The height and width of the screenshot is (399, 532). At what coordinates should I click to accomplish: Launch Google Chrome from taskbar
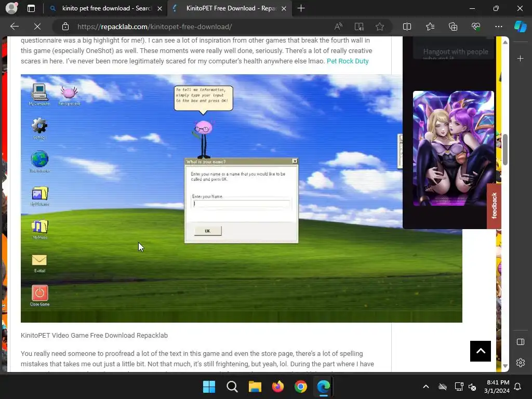coord(301,387)
